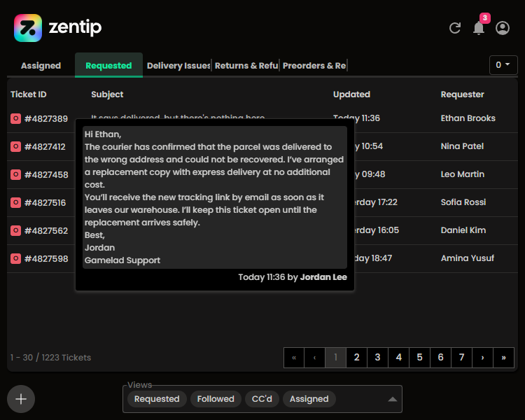Switch to the Assigned tab
Screen dimensions: 525x420
click(x=41, y=65)
